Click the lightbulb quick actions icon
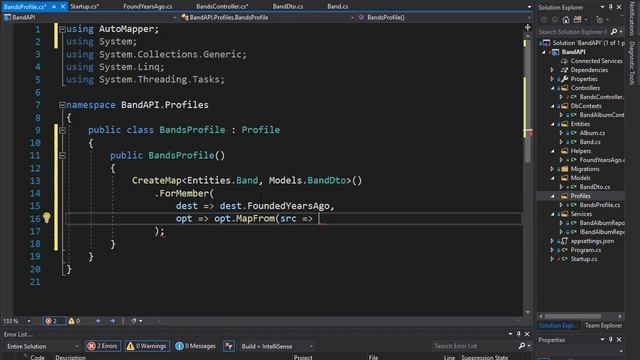640x360 pixels. tap(47, 218)
